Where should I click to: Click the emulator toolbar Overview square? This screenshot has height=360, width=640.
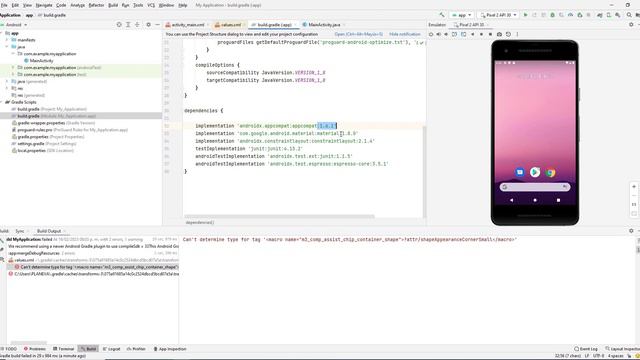pyautogui.click(x=490, y=34)
